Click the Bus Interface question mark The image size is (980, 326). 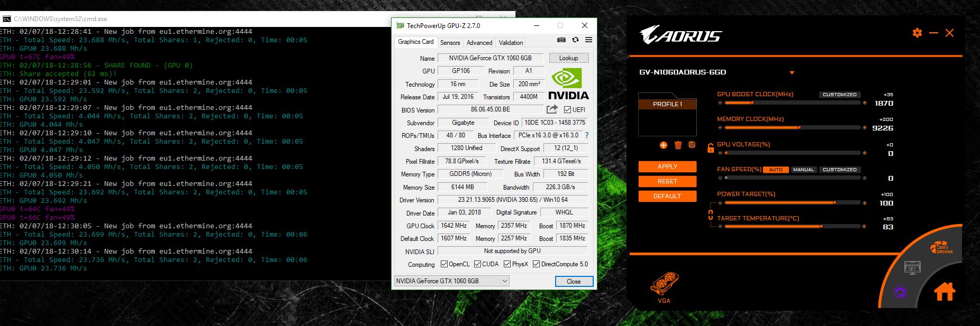586,135
